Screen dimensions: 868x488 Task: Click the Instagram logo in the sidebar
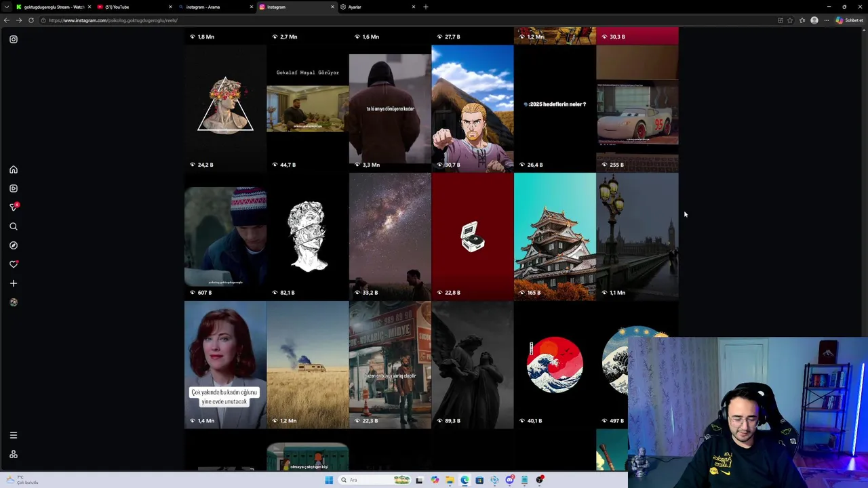click(14, 39)
